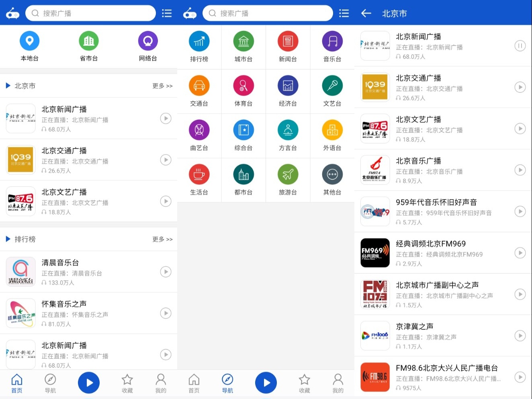Tap the radio logo in left header

(x=12, y=13)
